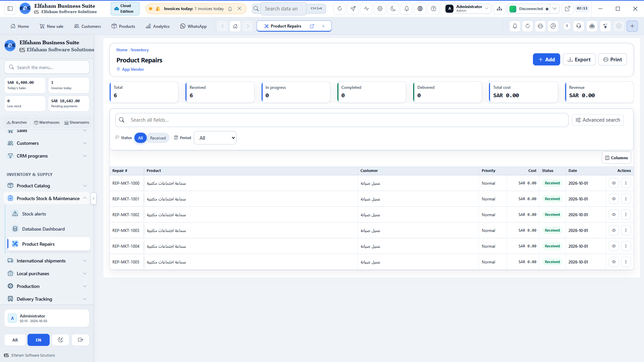Open settings gear in top bar
Viewport: 644px width, 362px height.
(x=380, y=9)
